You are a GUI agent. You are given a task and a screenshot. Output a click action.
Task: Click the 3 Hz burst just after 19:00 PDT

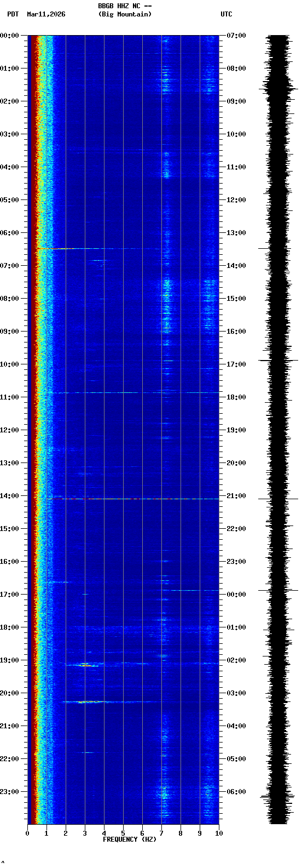click(x=86, y=665)
